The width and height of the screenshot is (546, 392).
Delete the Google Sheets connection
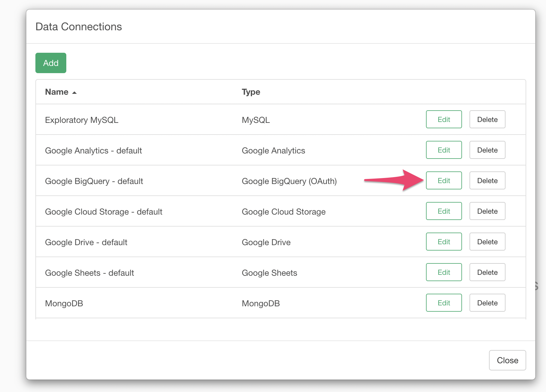point(487,272)
